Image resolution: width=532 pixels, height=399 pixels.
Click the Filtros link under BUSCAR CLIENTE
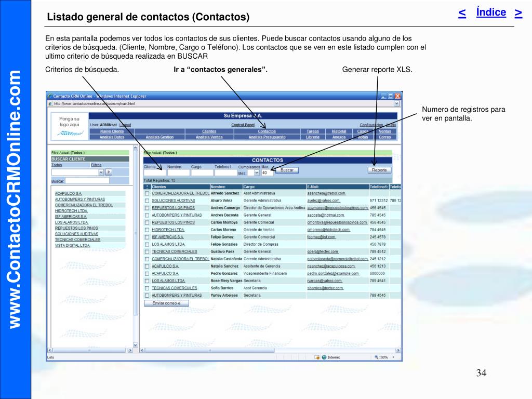click(96, 165)
